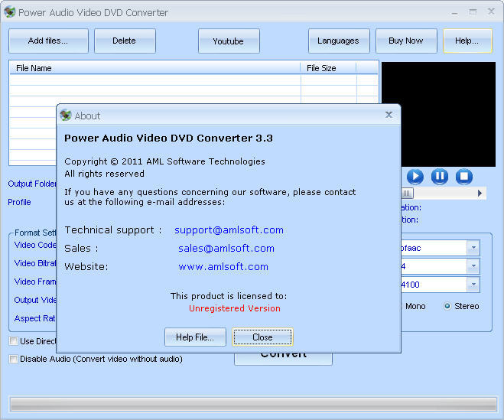Pause playback with the pause button
The width and height of the screenshot is (504, 420).
(x=440, y=177)
